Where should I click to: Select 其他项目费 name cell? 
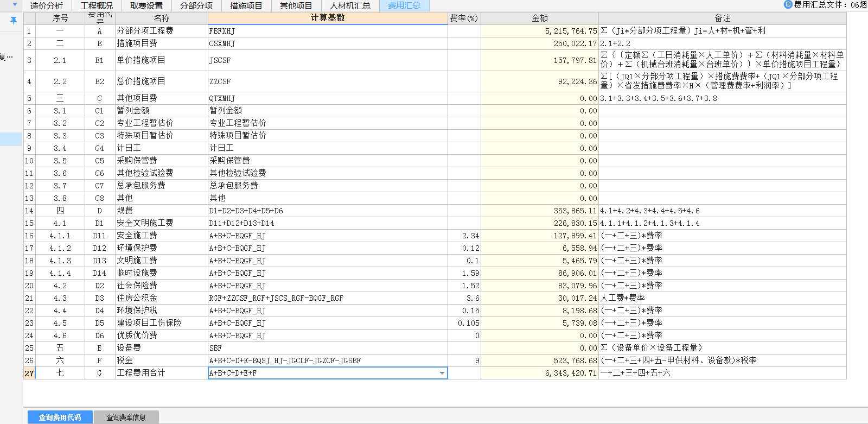point(162,98)
